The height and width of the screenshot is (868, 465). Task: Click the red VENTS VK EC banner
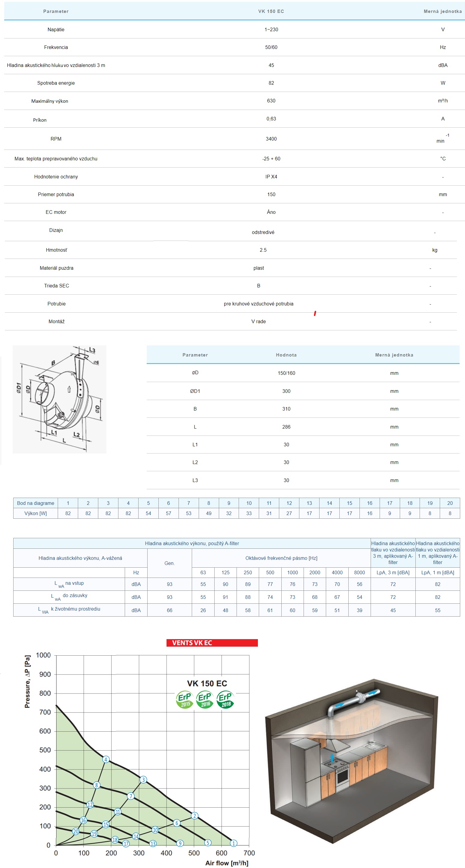click(212, 642)
